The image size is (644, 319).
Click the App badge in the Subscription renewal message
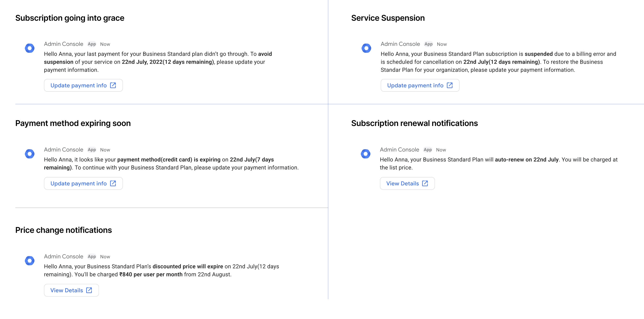(x=428, y=150)
